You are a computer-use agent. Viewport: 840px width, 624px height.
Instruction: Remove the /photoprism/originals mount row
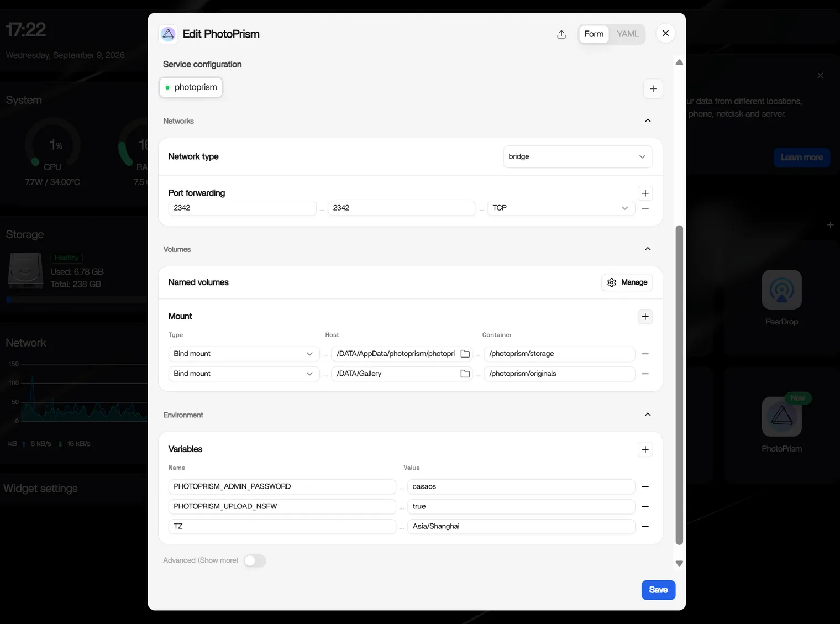click(x=645, y=374)
